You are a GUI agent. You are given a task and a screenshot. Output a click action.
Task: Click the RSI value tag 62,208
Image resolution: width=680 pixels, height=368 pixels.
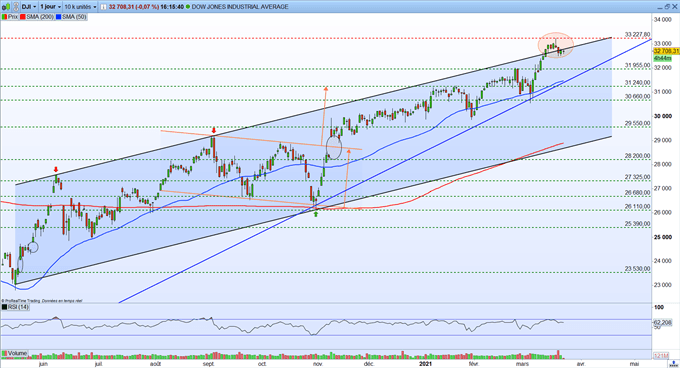(662, 323)
